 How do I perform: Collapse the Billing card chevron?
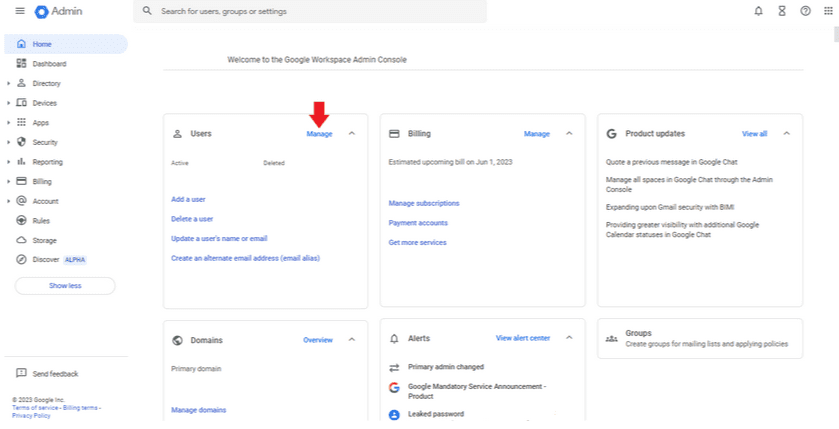tap(569, 134)
